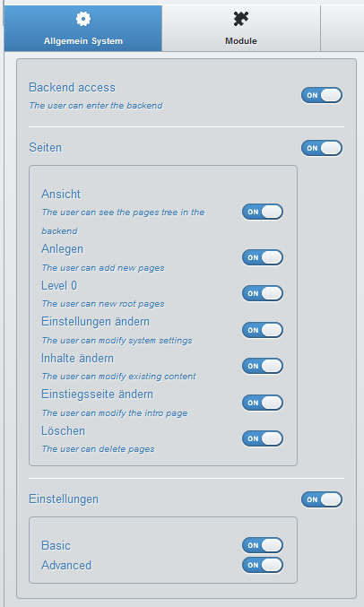Click the partially visible third tab

click(x=342, y=29)
